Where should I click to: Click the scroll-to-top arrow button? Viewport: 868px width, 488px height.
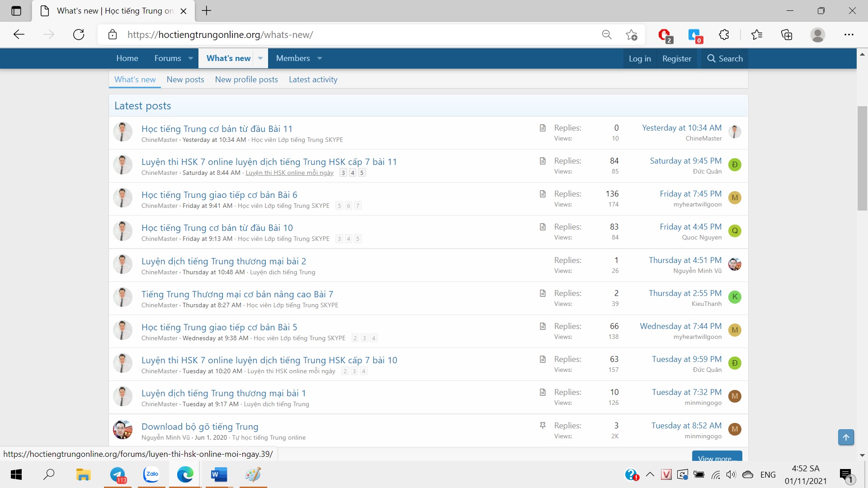(846, 437)
